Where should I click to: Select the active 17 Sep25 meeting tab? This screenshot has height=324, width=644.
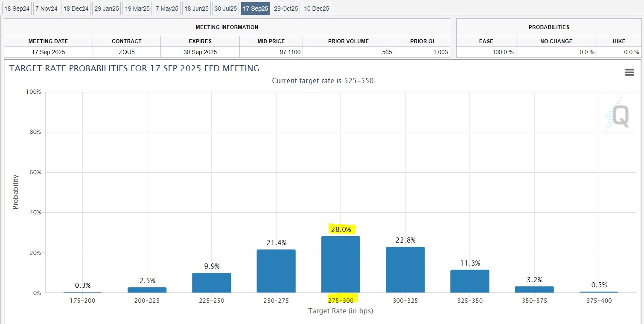(x=255, y=9)
